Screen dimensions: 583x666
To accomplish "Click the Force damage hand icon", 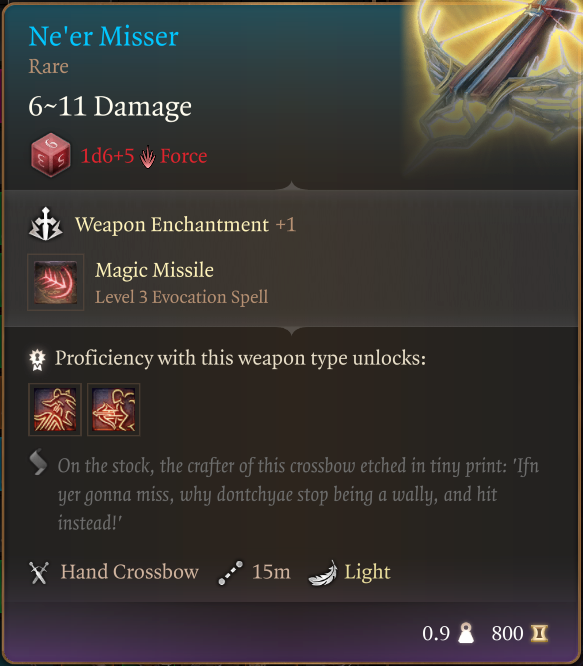I will pyautogui.click(x=147, y=157).
